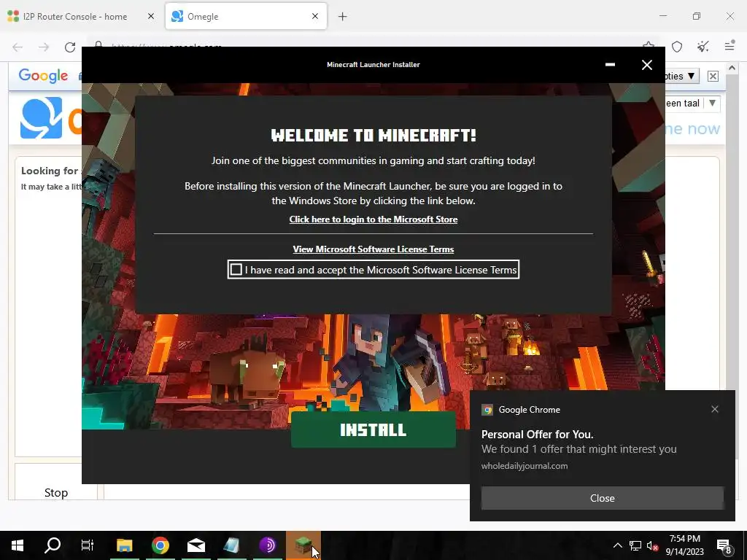Screen dimensions: 747x560
Task: Open Task View on the taskbar
Action: 88,545
